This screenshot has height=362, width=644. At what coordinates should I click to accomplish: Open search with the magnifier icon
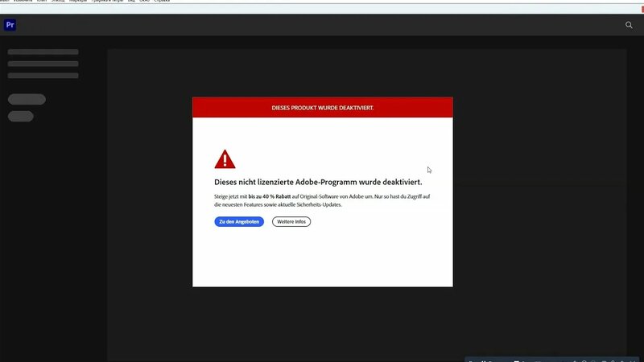[629, 25]
